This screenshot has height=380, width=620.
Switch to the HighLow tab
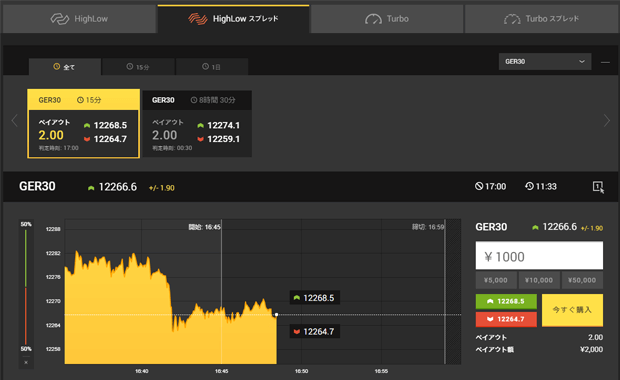(79, 19)
